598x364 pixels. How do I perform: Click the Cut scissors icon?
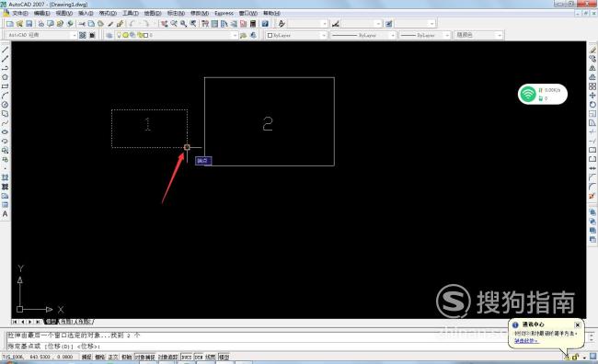[x=82, y=24]
